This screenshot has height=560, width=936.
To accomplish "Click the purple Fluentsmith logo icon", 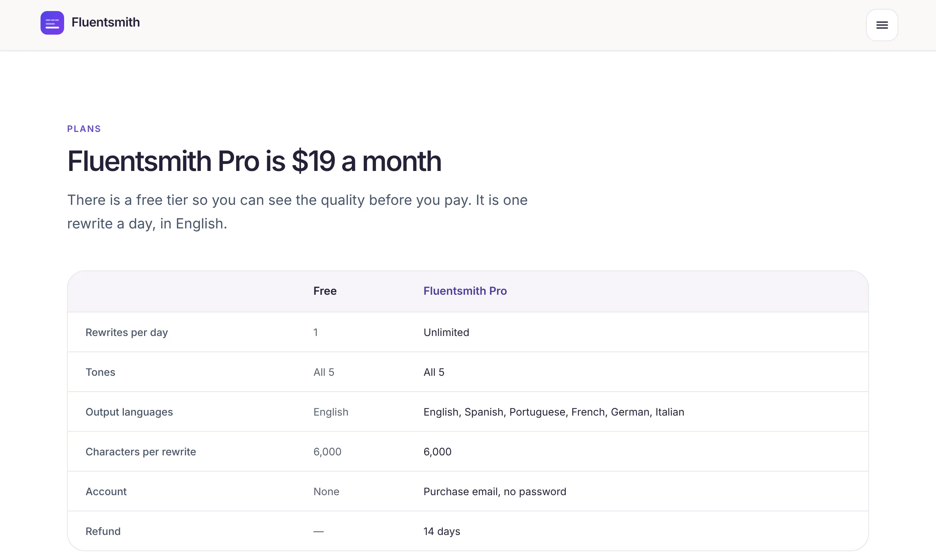I will 52,22.
